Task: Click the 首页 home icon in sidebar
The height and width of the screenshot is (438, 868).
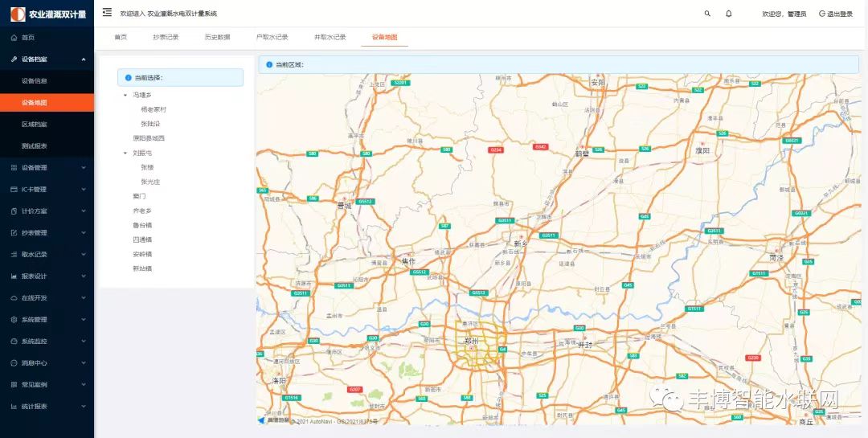Action: click(14, 38)
